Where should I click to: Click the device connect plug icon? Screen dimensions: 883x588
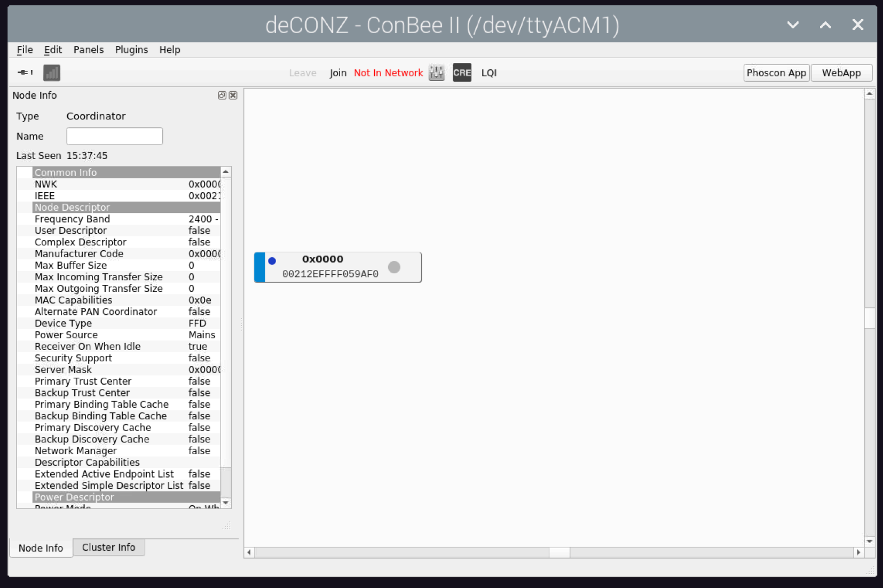24,73
